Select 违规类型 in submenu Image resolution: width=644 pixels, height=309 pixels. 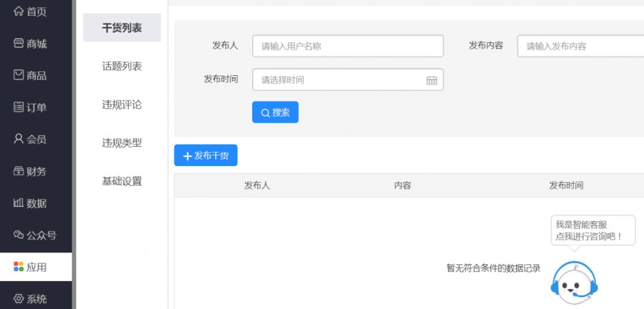tap(122, 143)
